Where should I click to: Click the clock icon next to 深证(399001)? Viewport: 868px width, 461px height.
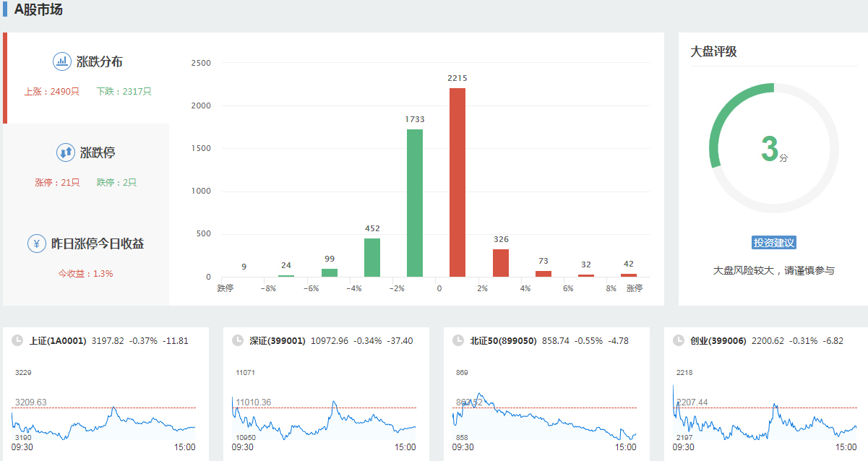(x=238, y=340)
